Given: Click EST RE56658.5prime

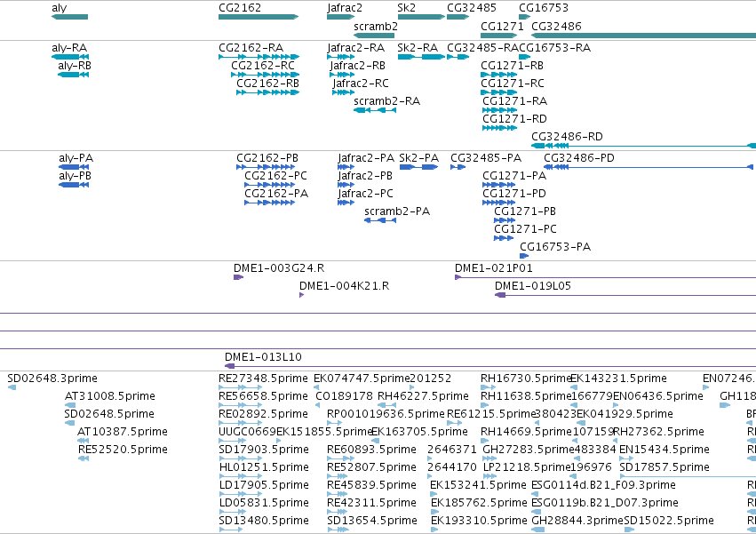Looking at the screenshot, I should click(263, 396).
